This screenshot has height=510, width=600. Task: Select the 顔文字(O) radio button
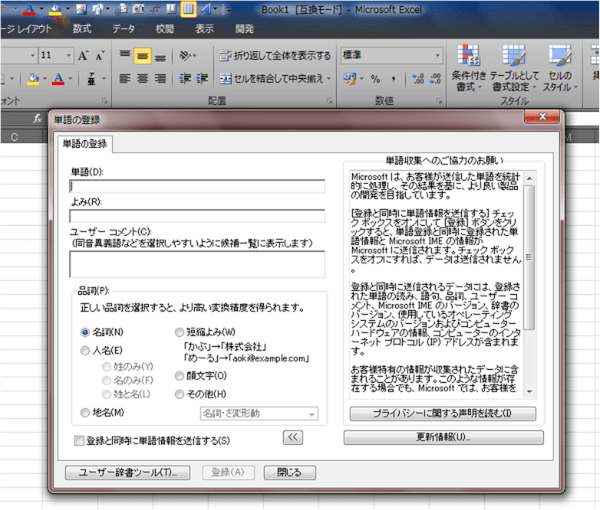179,376
